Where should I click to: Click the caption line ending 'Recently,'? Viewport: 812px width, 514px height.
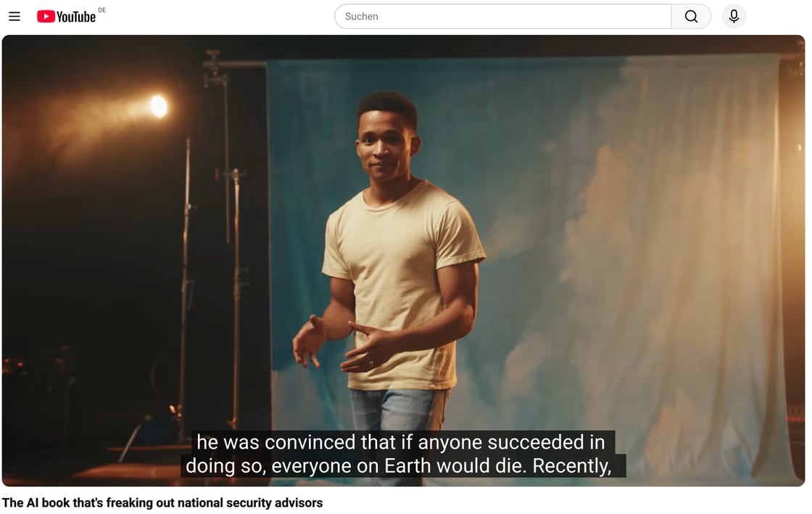tap(399, 465)
